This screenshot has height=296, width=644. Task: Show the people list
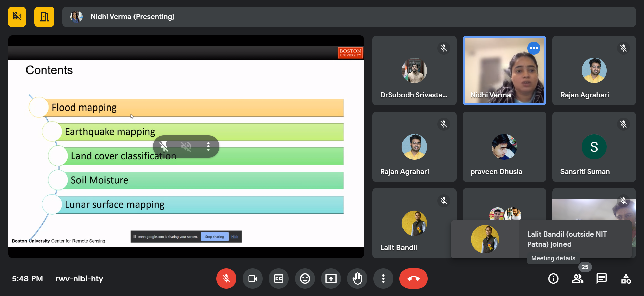pos(577,279)
